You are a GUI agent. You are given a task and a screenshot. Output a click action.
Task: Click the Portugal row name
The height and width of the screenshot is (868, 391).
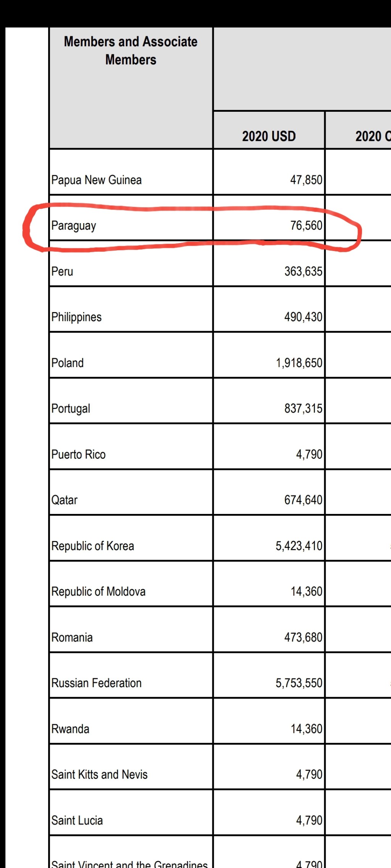click(71, 409)
